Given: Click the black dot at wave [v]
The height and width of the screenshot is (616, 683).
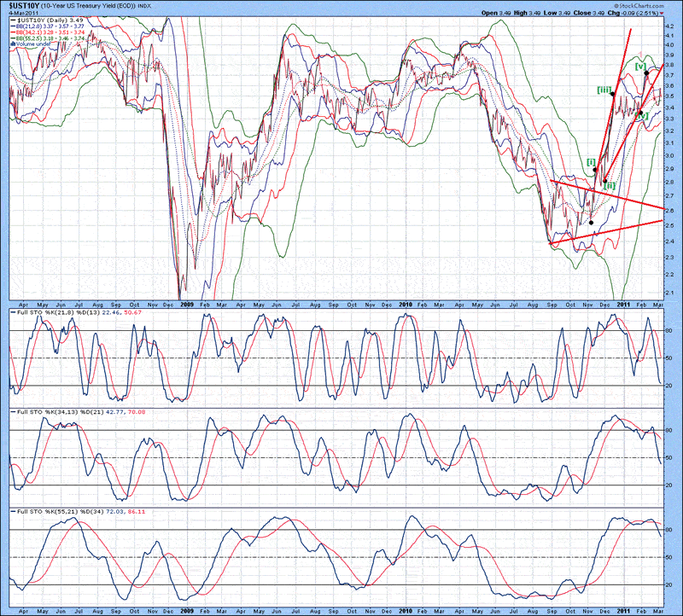Looking at the screenshot, I should (x=645, y=74).
